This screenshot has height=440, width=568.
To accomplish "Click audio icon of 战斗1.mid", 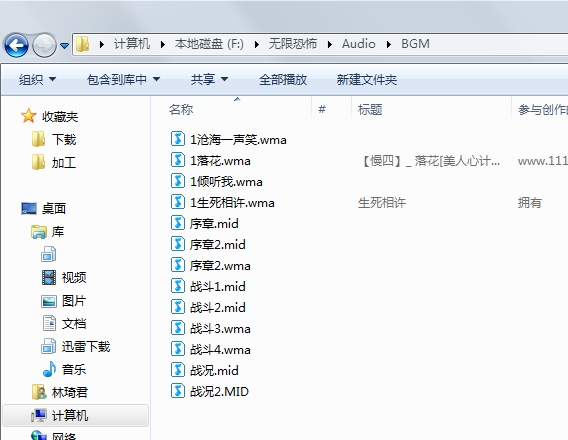I will click(178, 286).
